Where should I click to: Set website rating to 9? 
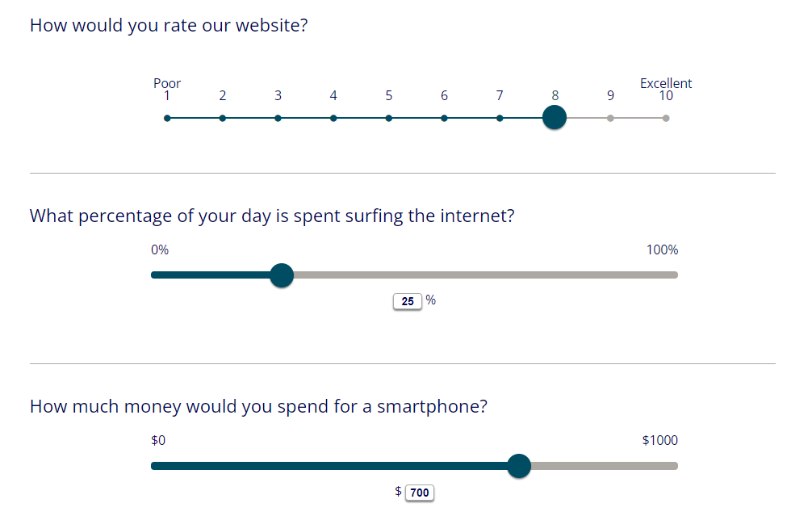610,118
